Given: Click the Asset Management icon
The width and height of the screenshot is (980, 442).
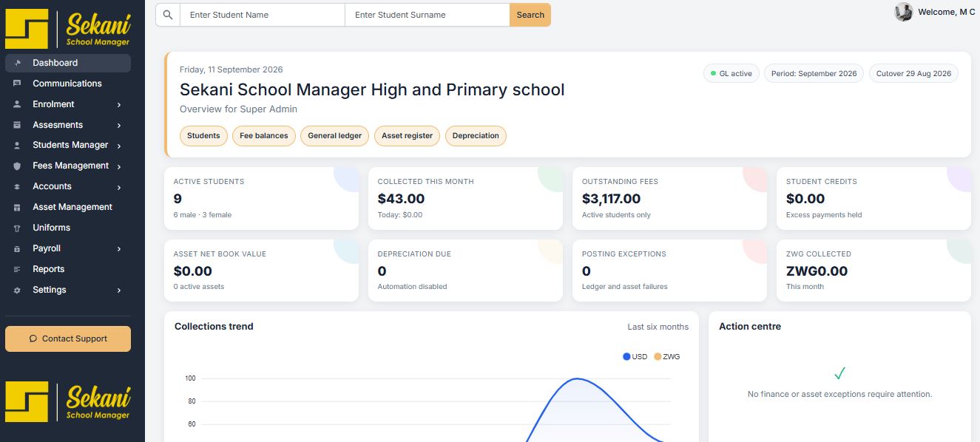Looking at the screenshot, I should coord(17,208).
